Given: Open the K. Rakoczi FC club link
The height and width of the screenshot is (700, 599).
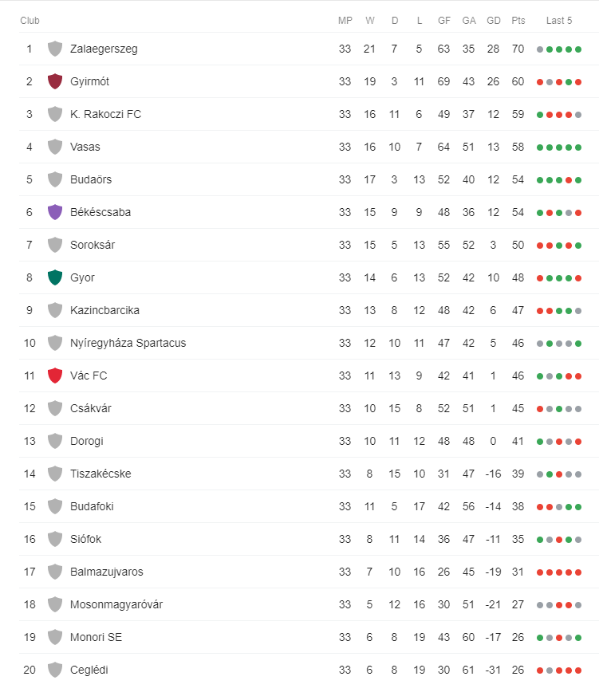Looking at the screenshot, I should pyautogui.click(x=105, y=114).
